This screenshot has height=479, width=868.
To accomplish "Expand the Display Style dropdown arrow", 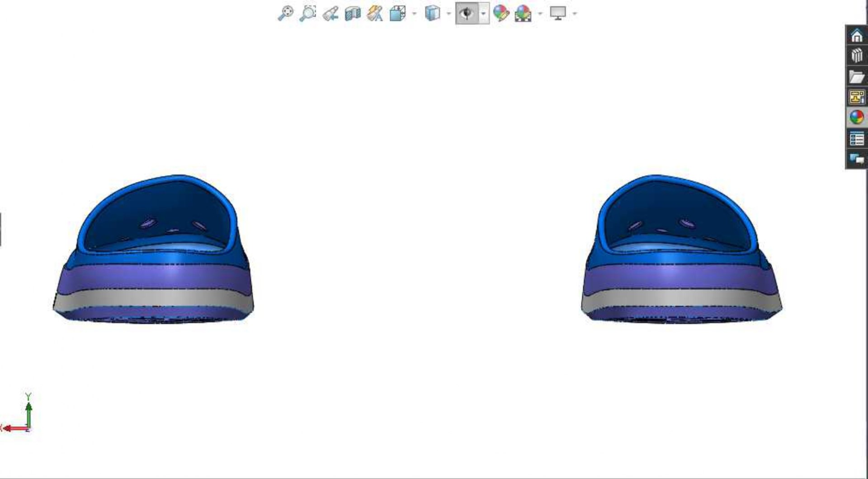I will (x=448, y=14).
